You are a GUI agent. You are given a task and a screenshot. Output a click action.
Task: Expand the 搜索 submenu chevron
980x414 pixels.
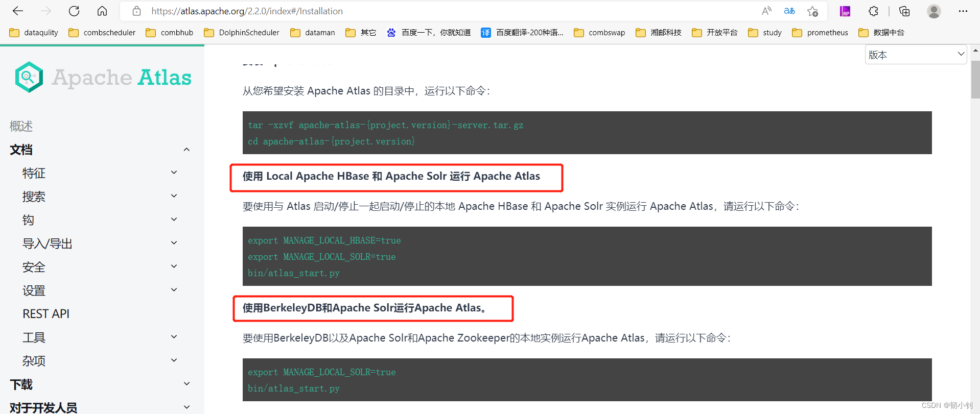tap(174, 196)
